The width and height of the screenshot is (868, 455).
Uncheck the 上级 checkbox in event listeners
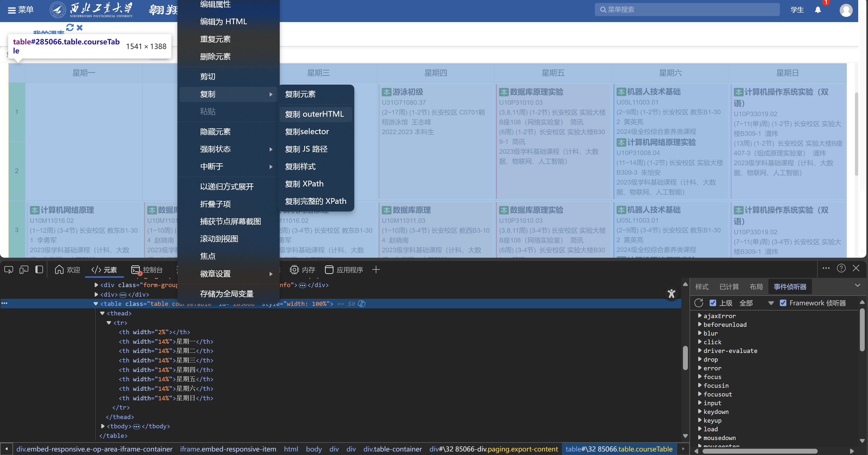coord(713,303)
